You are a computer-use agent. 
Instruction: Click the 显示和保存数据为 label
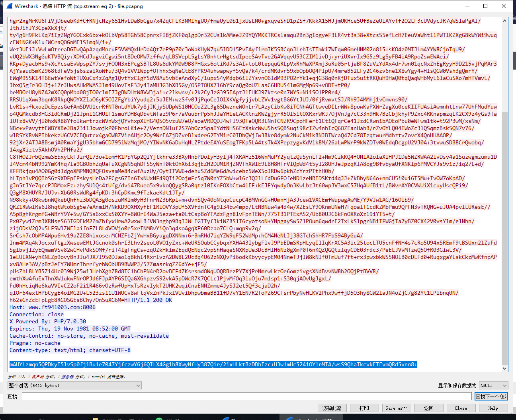click(457, 385)
